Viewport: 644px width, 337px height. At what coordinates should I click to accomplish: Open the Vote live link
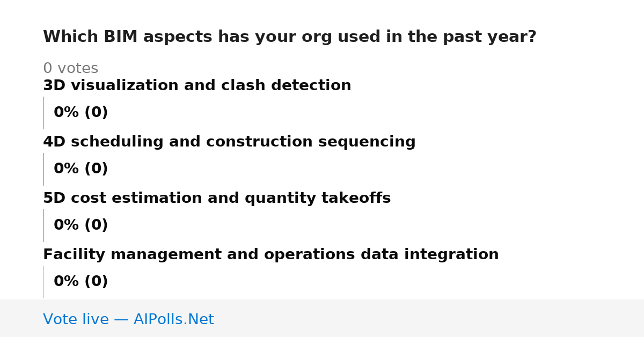(x=128, y=320)
